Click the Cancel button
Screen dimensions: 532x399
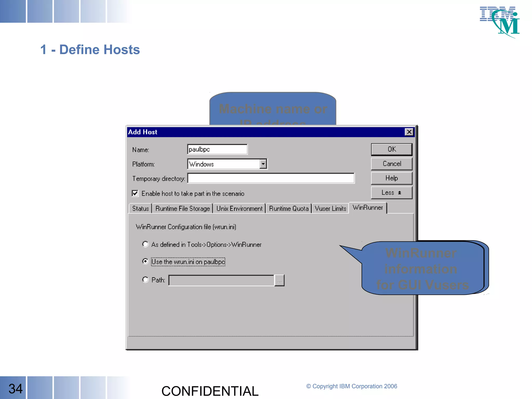[391, 164]
